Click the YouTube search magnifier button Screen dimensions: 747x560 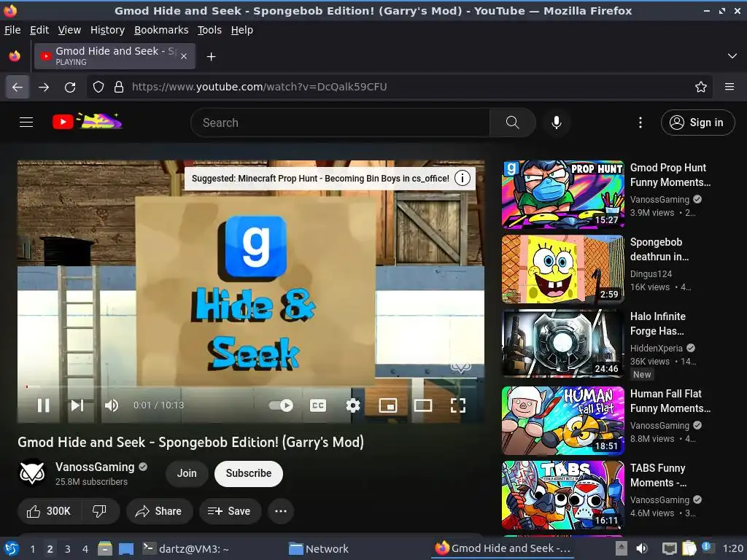tap(513, 122)
